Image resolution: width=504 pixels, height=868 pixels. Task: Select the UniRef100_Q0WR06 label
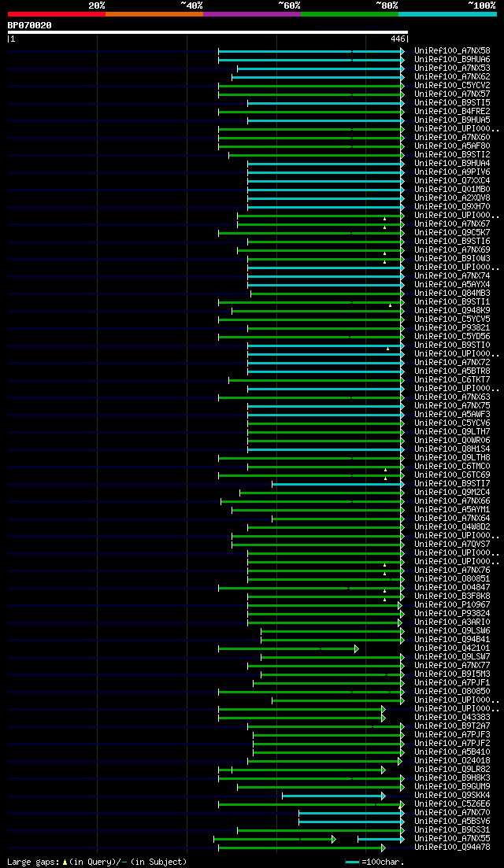point(452,440)
